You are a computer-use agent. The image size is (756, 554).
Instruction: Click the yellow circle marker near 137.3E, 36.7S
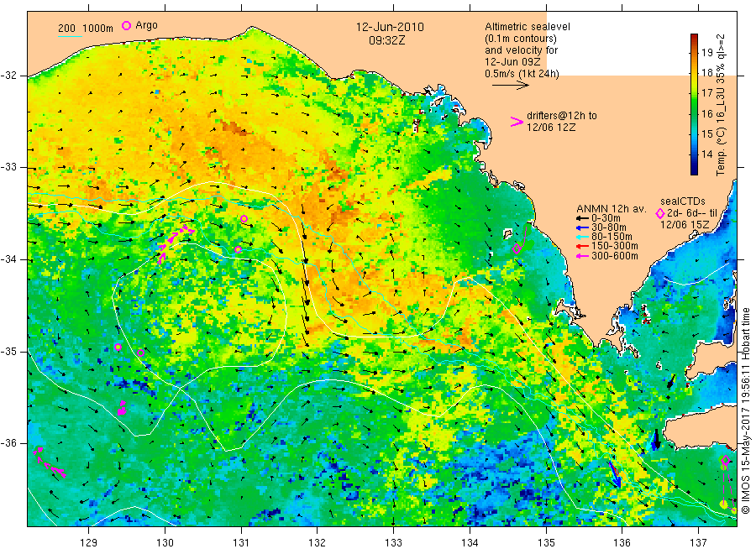(724, 504)
